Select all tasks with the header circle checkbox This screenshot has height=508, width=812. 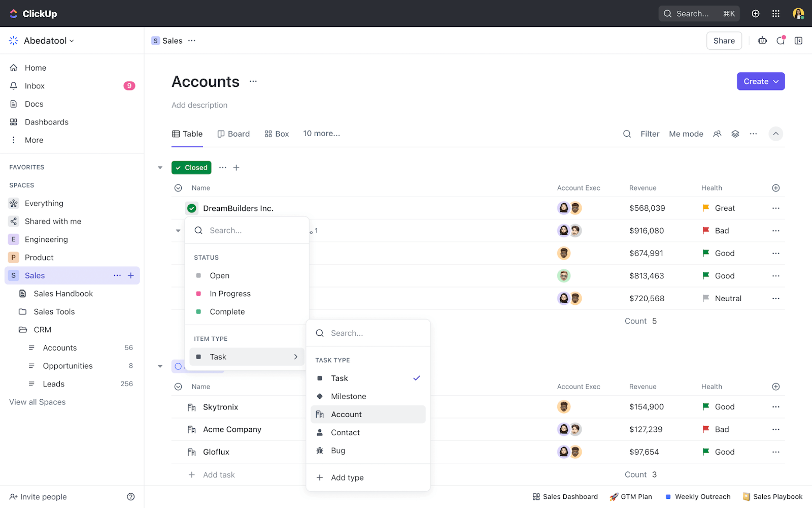(178, 187)
